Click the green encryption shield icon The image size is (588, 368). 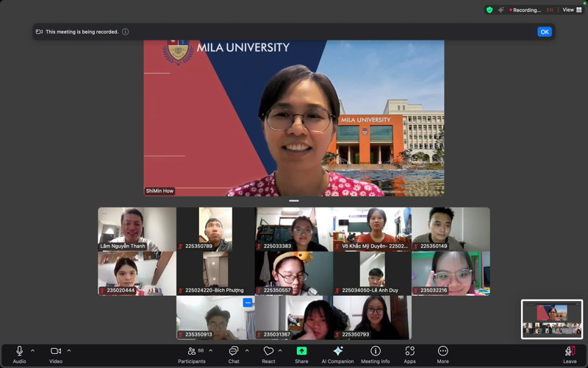pyautogui.click(x=490, y=10)
